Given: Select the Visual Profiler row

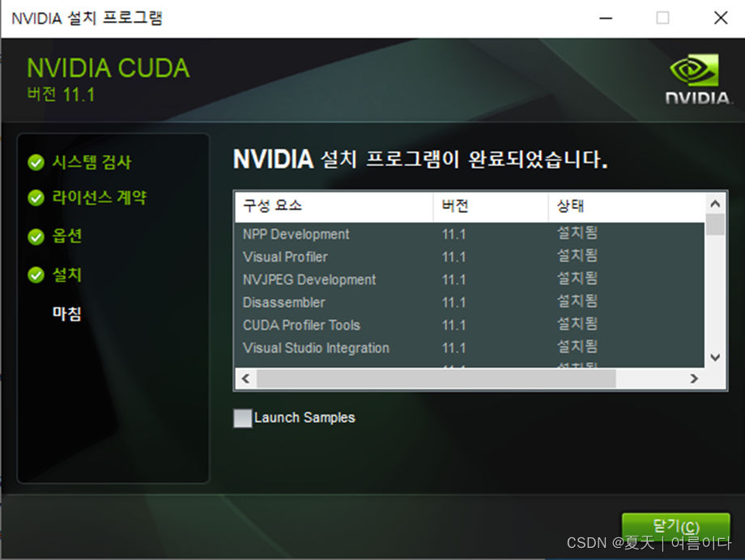Looking at the screenshot, I should tap(470, 257).
